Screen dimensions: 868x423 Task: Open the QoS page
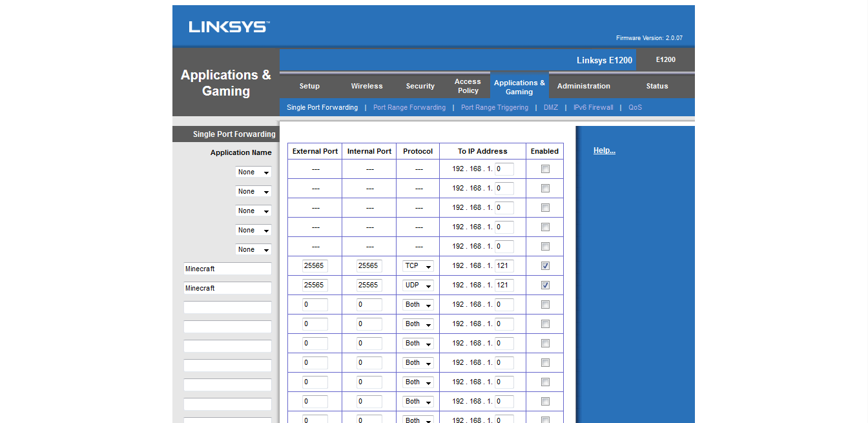tap(635, 107)
